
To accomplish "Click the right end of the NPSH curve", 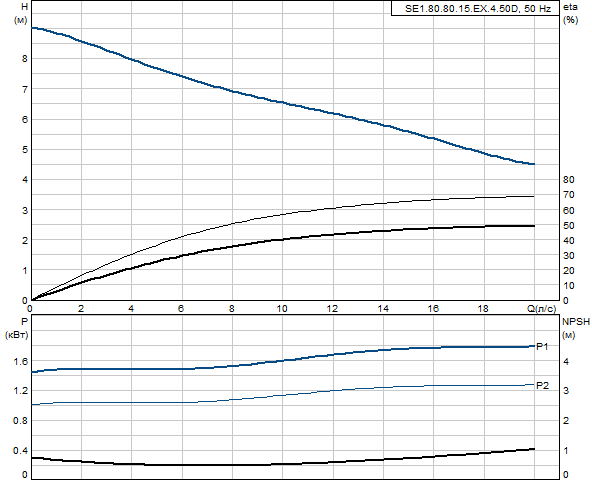I will pos(534,449).
